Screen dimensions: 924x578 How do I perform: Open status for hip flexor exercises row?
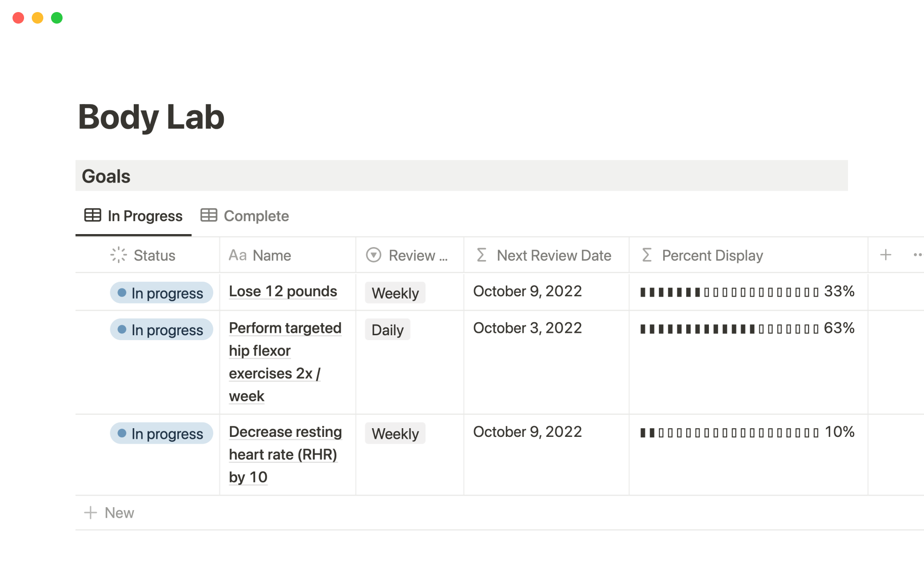pos(161,330)
